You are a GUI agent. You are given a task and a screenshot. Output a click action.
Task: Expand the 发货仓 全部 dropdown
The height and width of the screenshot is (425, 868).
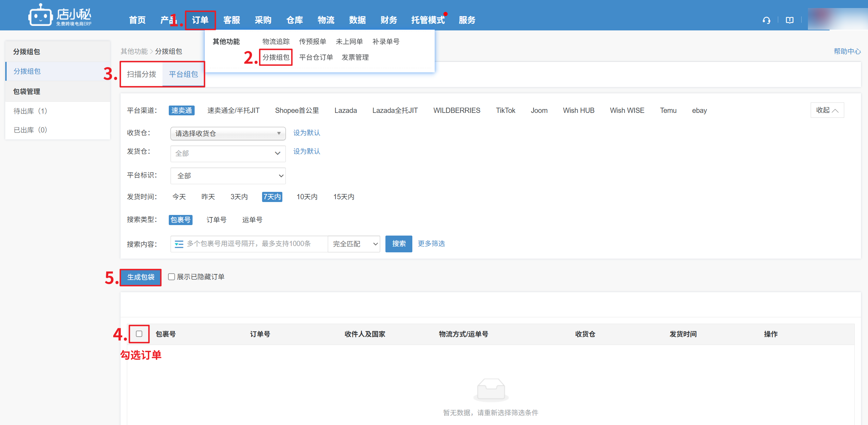click(228, 153)
